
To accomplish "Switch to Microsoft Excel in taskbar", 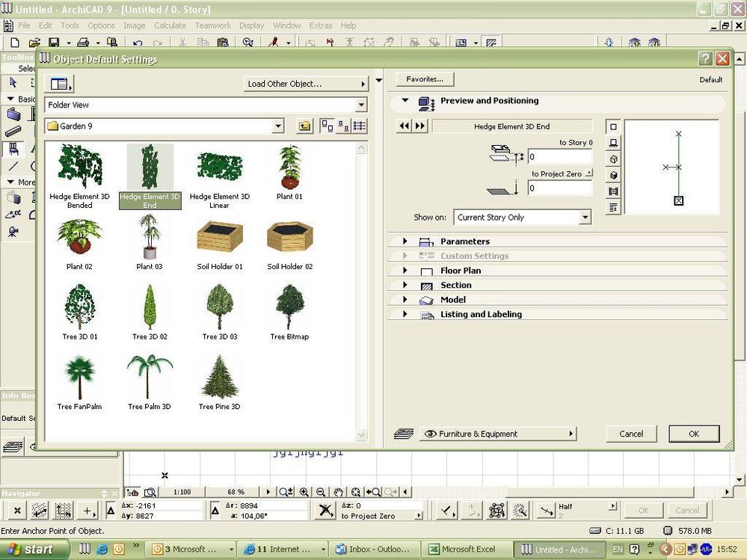I will tap(468, 549).
